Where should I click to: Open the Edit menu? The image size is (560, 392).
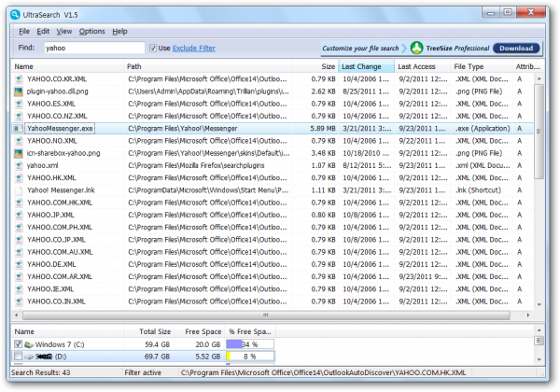(x=43, y=32)
